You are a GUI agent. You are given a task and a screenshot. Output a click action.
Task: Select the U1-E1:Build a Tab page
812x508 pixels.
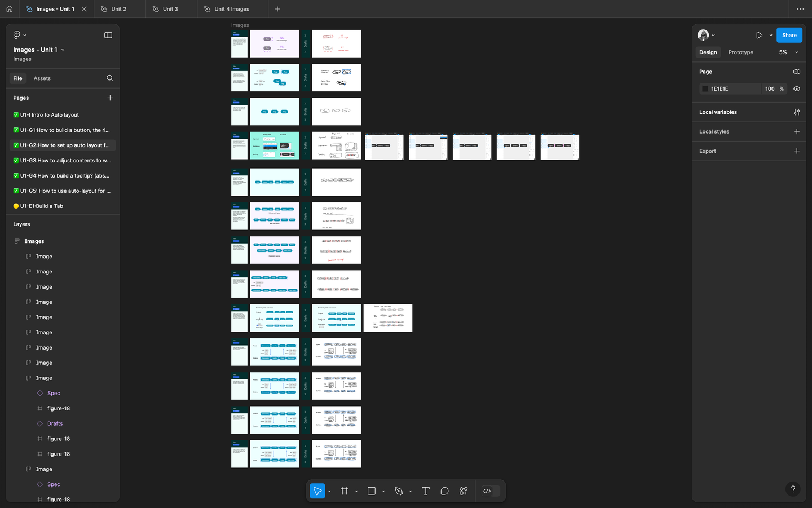tap(42, 206)
